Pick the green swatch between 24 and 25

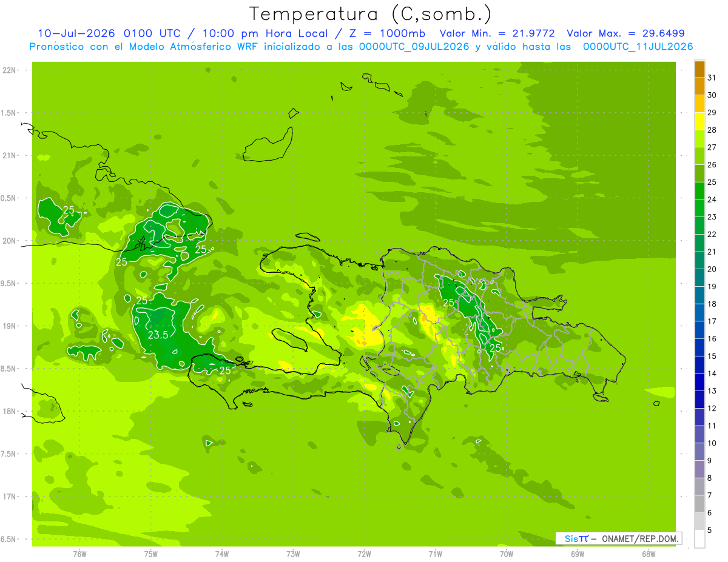click(x=699, y=191)
